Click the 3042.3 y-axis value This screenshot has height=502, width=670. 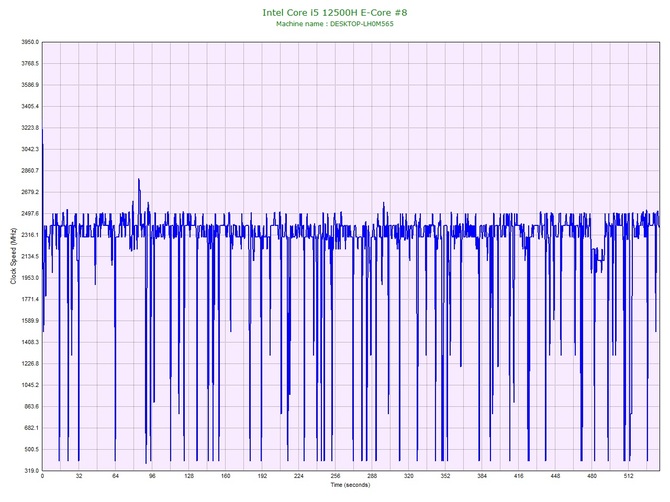30,150
